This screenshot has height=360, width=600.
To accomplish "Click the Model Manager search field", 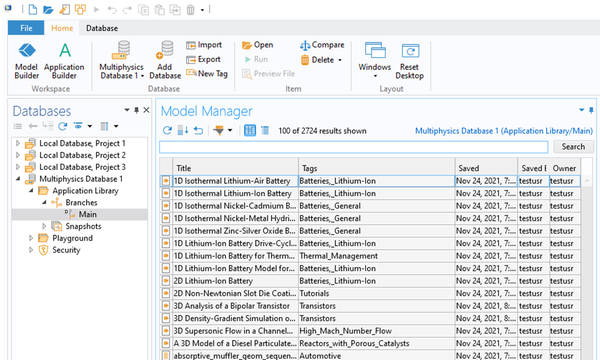I will (354, 147).
